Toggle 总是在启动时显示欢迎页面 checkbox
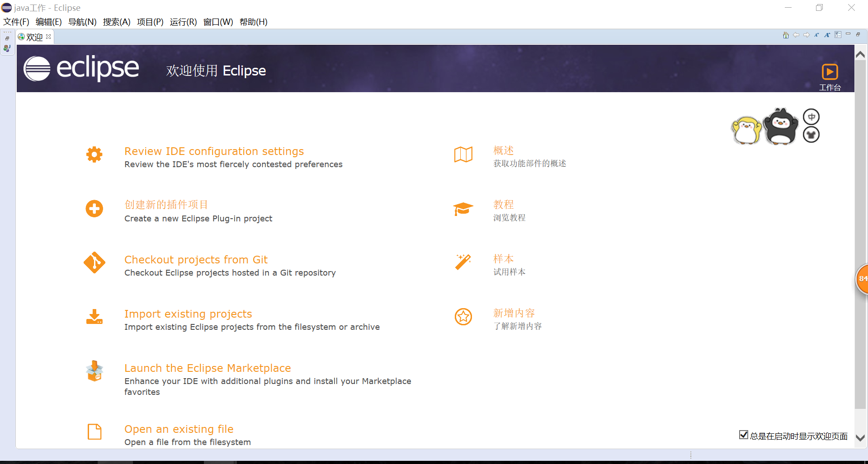The height and width of the screenshot is (464, 868). (x=744, y=435)
